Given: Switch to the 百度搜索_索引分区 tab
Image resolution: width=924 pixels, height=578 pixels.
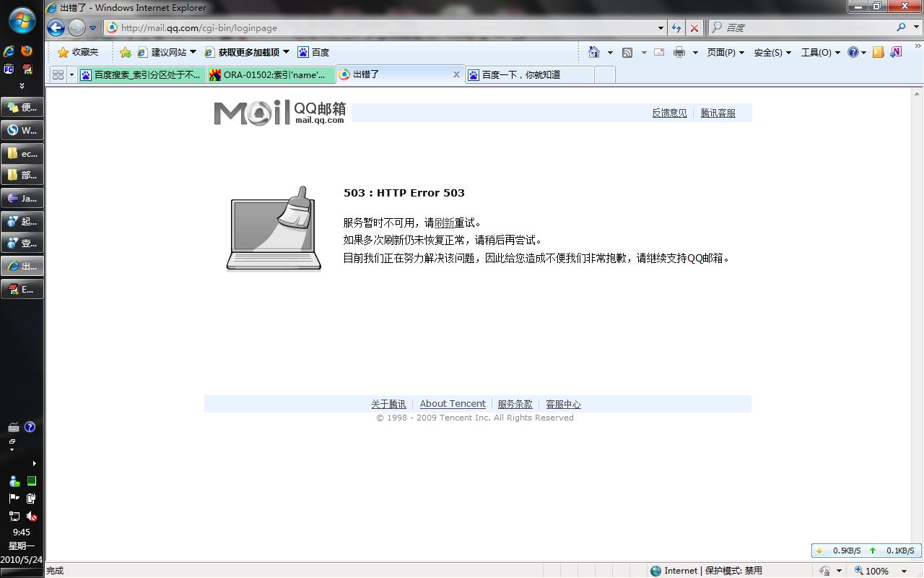Looking at the screenshot, I should (141, 74).
